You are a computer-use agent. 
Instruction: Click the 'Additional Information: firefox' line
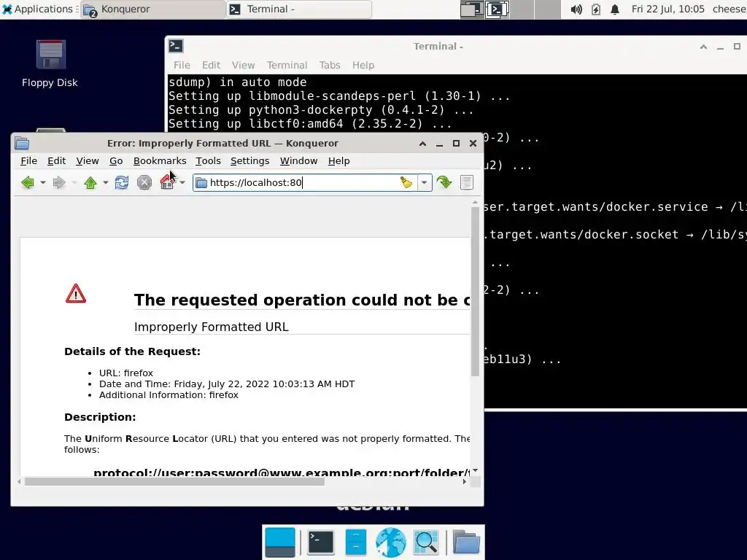coord(169,394)
